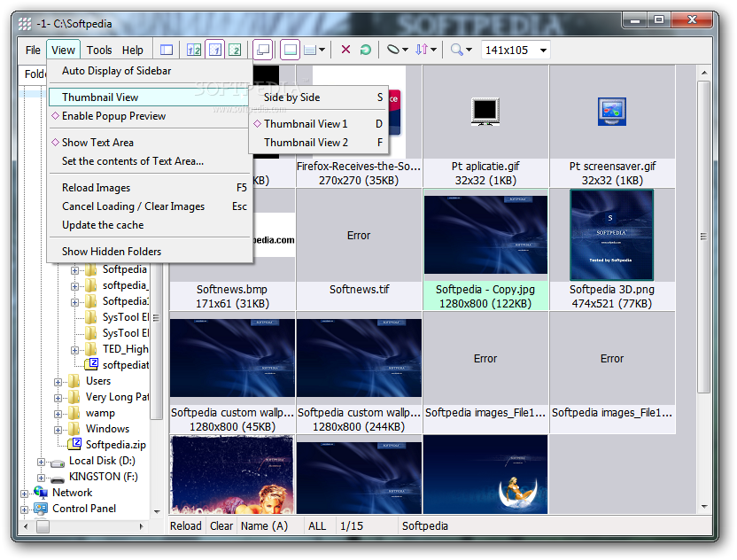This screenshot has height=560, width=737.
Task: Open dropdown arrow next to sort icon
Action: point(433,50)
